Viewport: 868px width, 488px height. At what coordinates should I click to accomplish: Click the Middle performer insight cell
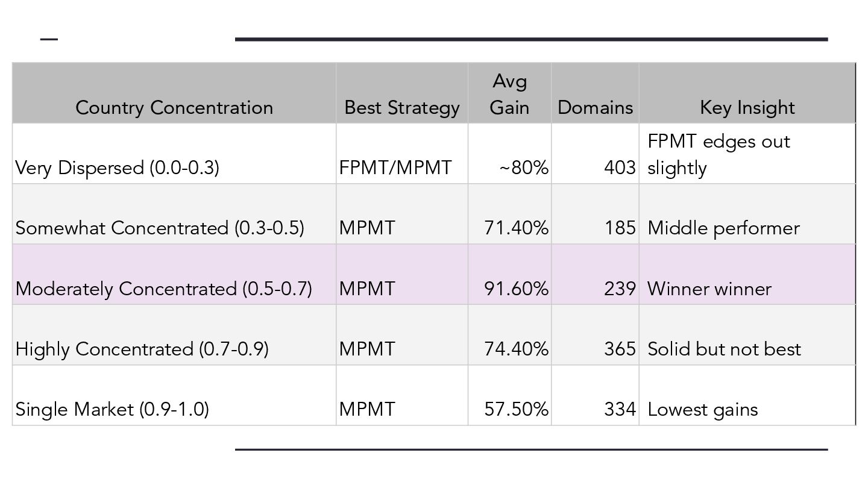tap(747, 214)
